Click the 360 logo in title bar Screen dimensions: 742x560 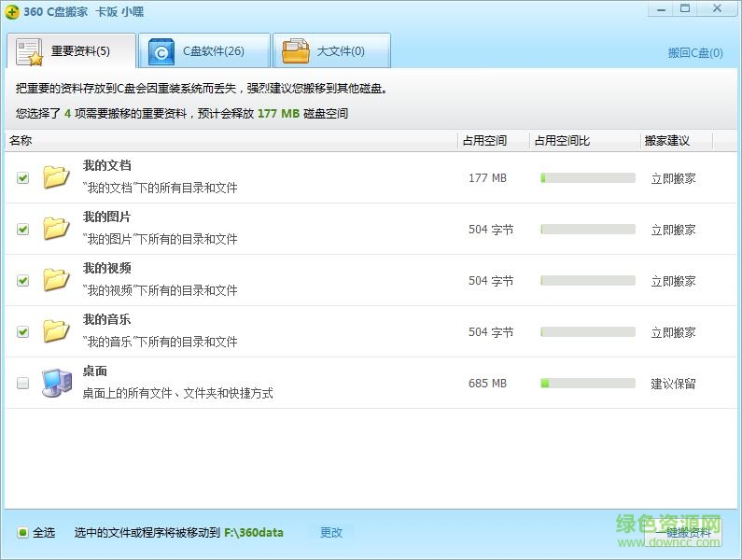click(x=12, y=11)
